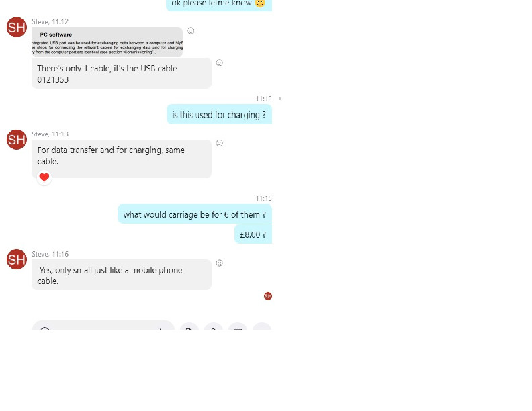
Task: Focus the message input box
Action: click(103, 325)
